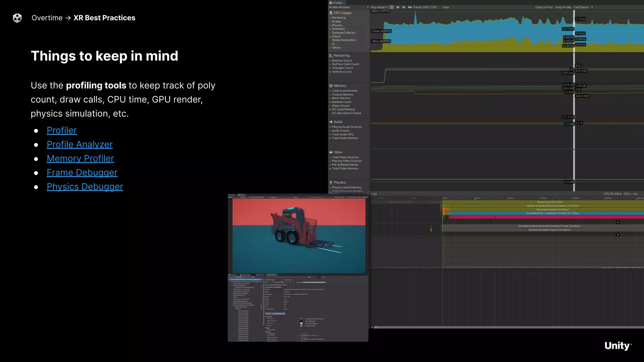Click the Memory module chip icon
The height and width of the screenshot is (362, 644).
331,86
